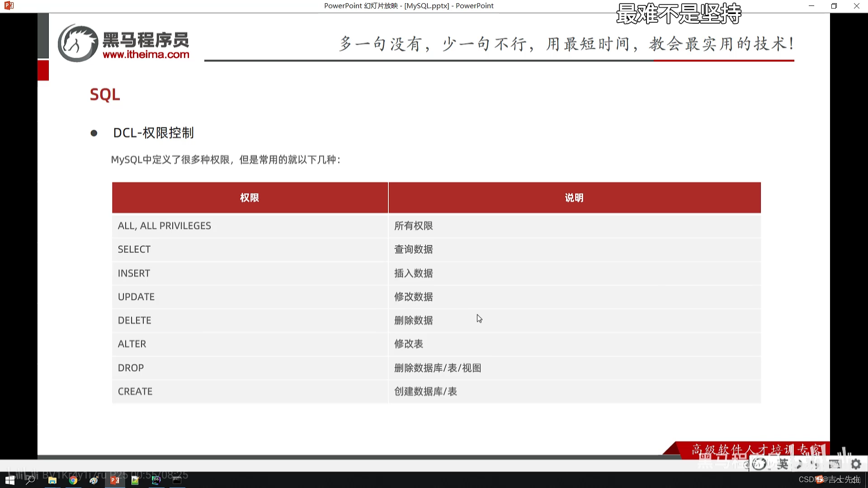Click the Windows Start button
Screen dimensions: 868x488
pos(10,480)
